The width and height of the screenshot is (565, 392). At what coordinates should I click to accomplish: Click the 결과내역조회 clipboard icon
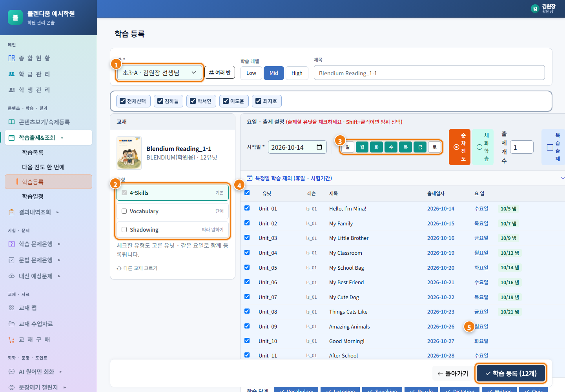[x=12, y=212]
